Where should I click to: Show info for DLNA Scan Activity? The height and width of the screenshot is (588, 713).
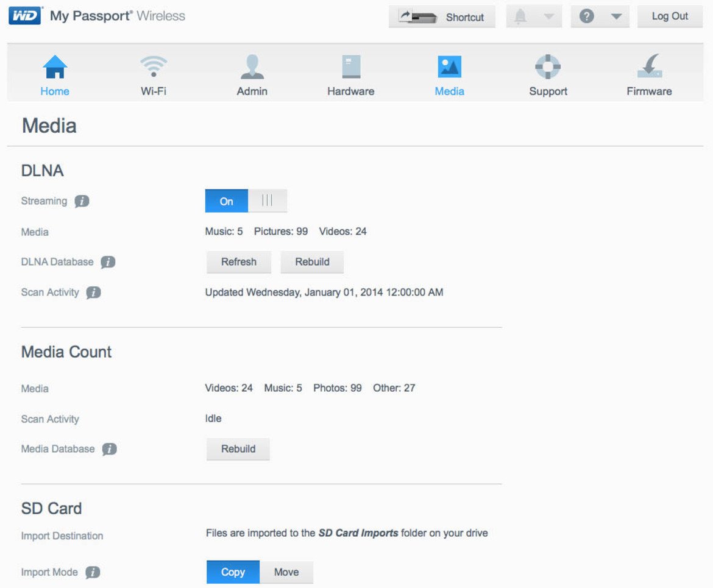(x=93, y=292)
